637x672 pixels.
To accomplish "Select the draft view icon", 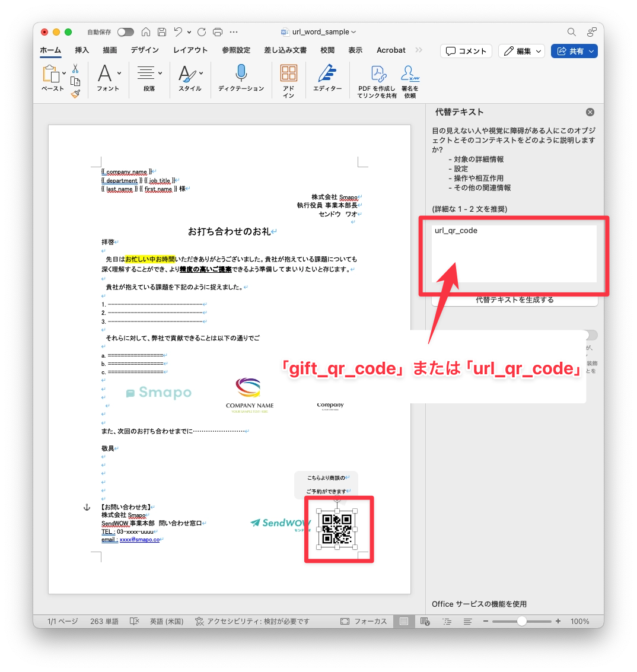I will click(x=468, y=621).
